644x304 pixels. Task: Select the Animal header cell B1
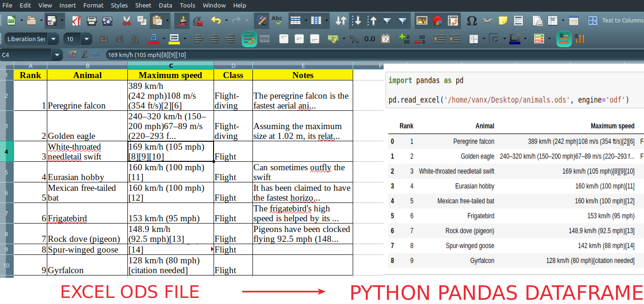point(88,75)
